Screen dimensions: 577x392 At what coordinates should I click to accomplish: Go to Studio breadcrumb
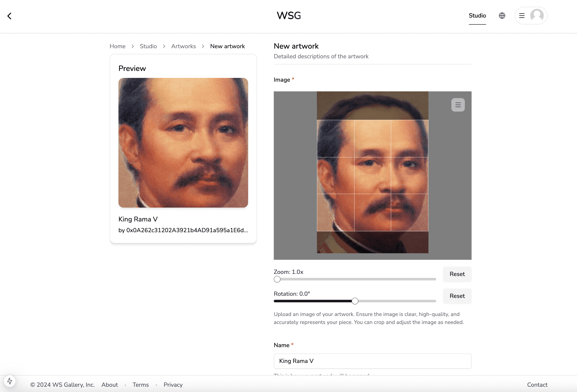(148, 46)
